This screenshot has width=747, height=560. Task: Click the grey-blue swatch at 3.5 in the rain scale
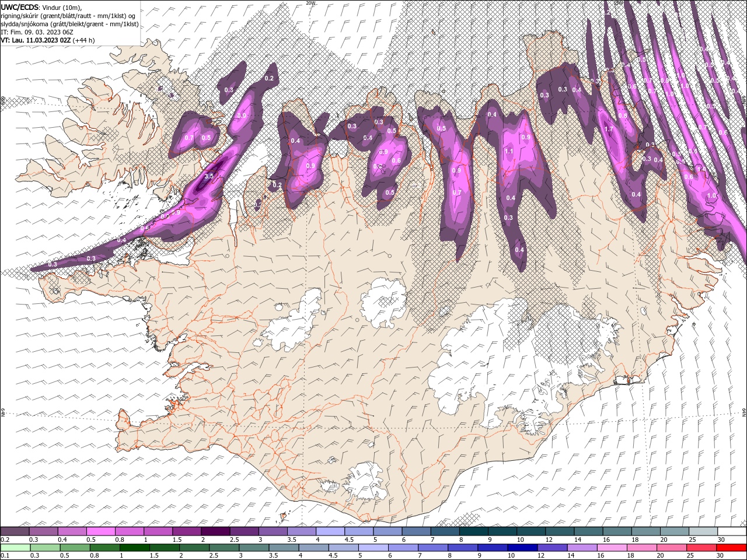284,548
